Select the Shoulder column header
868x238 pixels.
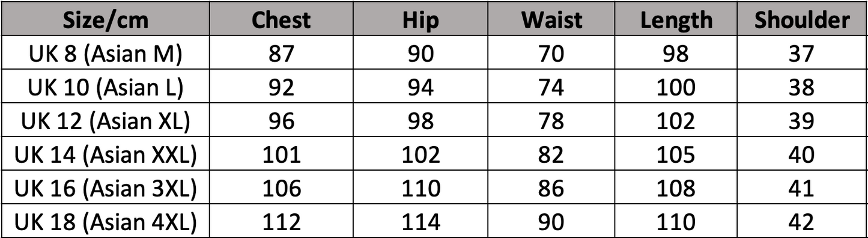tap(802, 19)
